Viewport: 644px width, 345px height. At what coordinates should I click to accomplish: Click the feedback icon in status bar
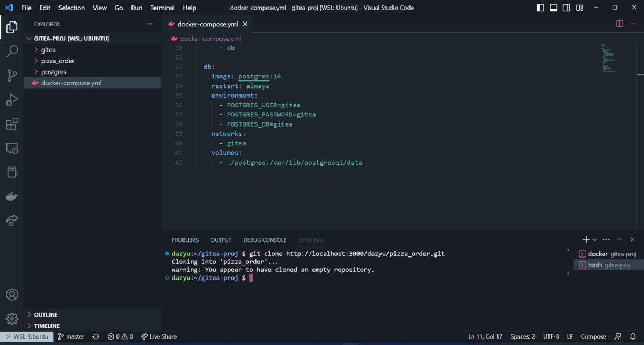click(x=618, y=336)
